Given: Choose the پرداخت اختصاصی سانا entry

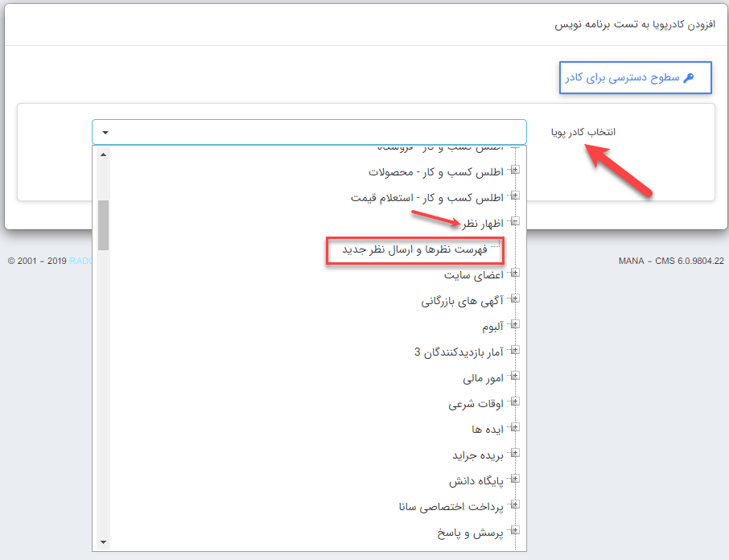Looking at the screenshot, I should coord(450,507).
